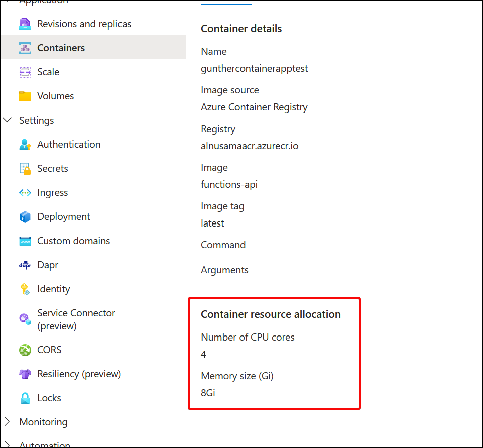
Task: Click the Deployment cube icon
Action: click(x=25, y=216)
